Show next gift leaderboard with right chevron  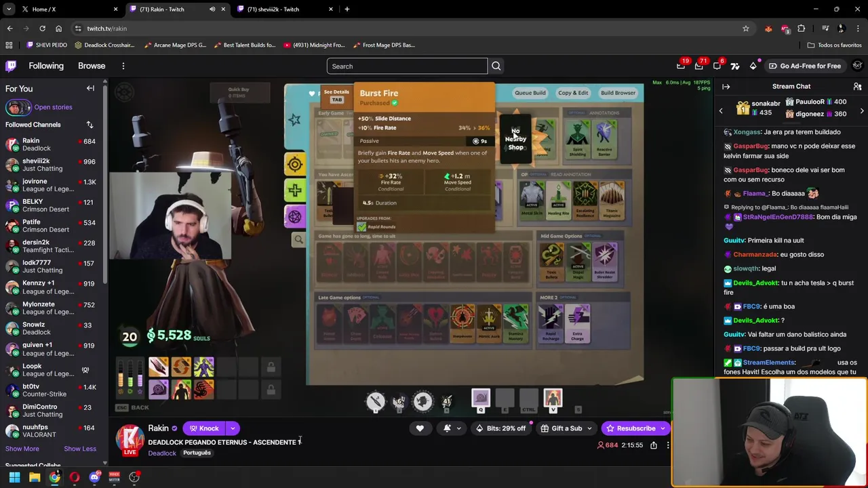862,111
